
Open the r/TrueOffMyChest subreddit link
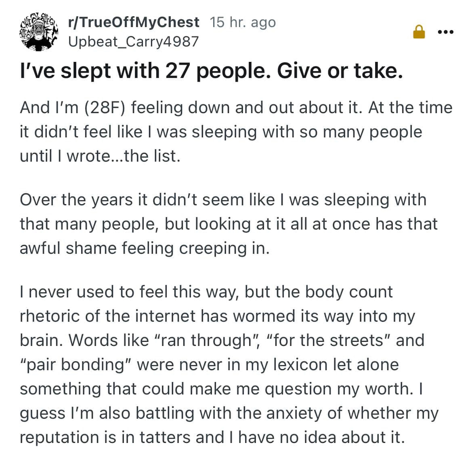134,22
